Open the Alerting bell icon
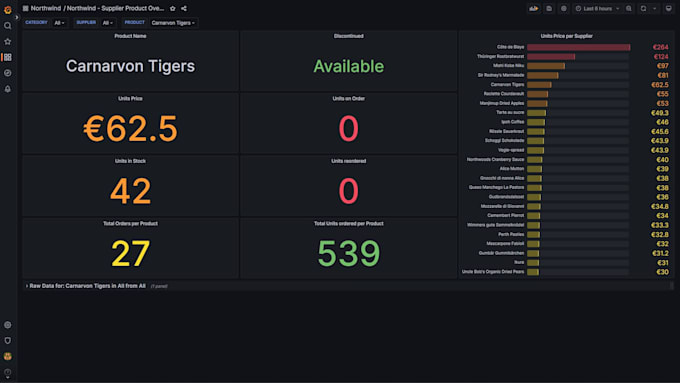680x383 pixels. click(8, 88)
